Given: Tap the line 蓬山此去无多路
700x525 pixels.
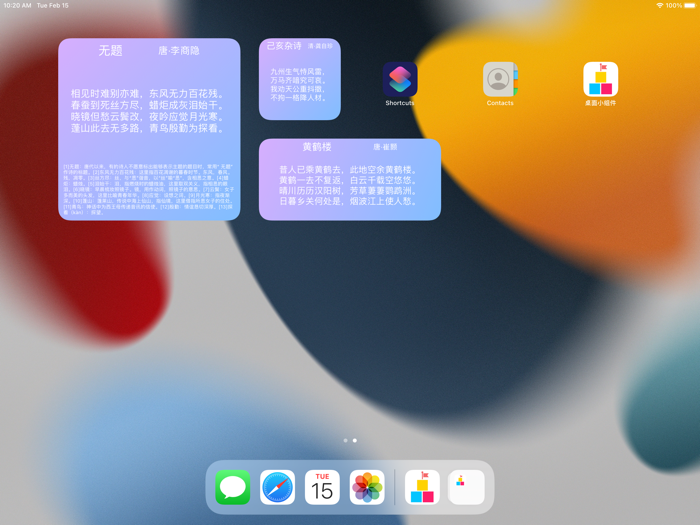Looking at the screenshot, I should click(107, 128).
